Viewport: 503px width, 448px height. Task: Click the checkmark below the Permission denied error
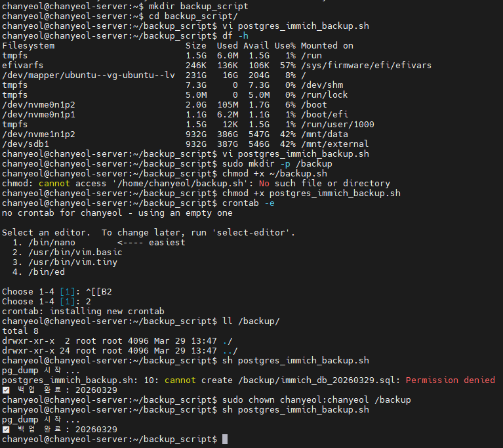[x=6, y=390]
